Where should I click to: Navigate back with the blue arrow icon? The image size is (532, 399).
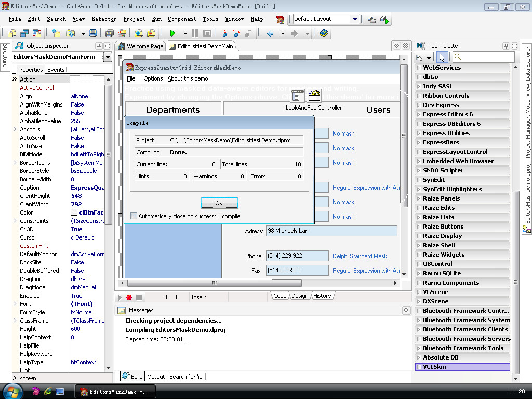click(x=270, y=33)
